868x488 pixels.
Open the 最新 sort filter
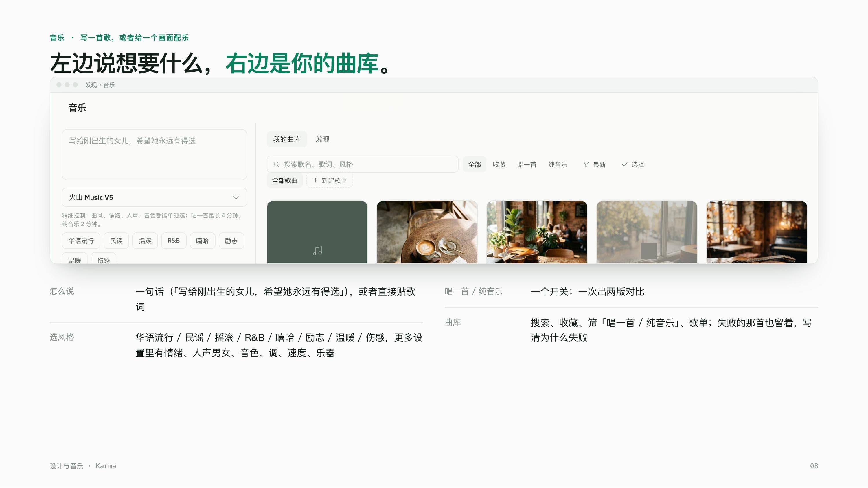[x=595, y=164]
